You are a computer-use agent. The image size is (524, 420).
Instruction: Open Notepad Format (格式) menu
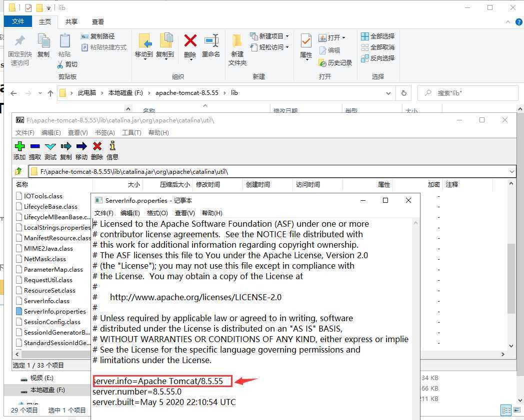[x=157, y=213]
